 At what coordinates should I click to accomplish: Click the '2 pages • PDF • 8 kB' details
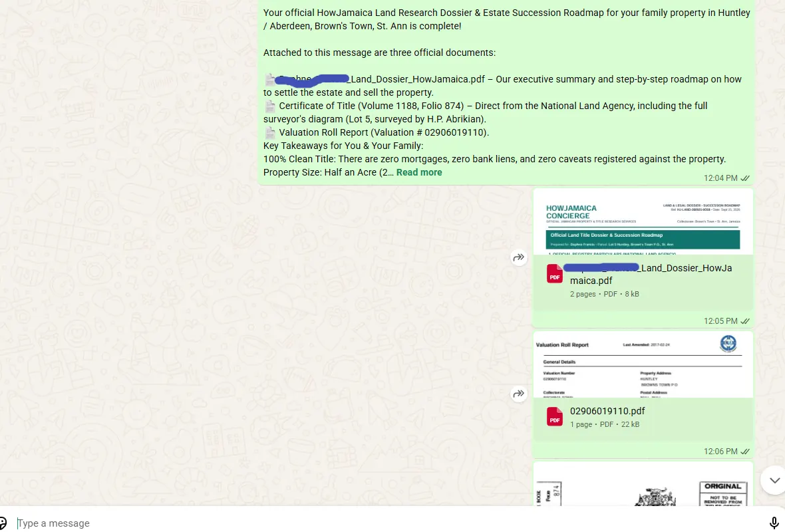pos(604,295)
